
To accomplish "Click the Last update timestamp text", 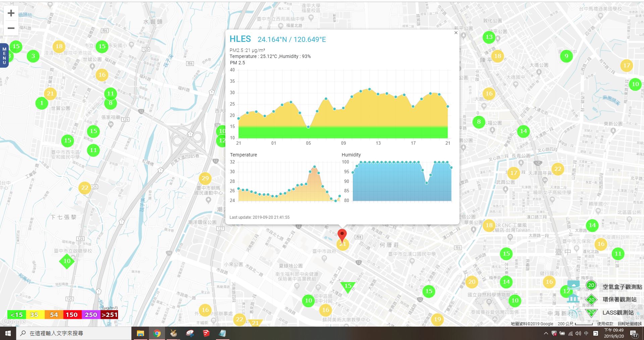I will (259, 217).
